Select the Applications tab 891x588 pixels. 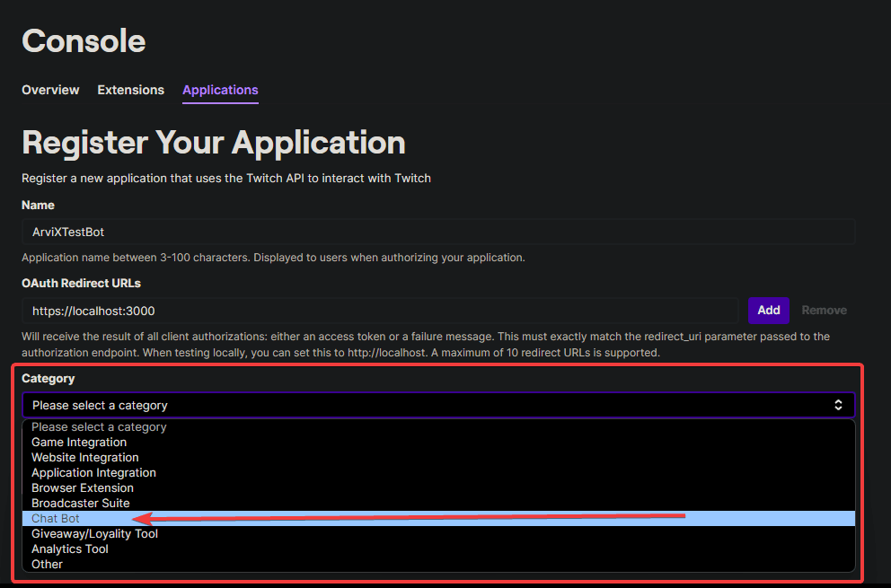coord(220,90)
